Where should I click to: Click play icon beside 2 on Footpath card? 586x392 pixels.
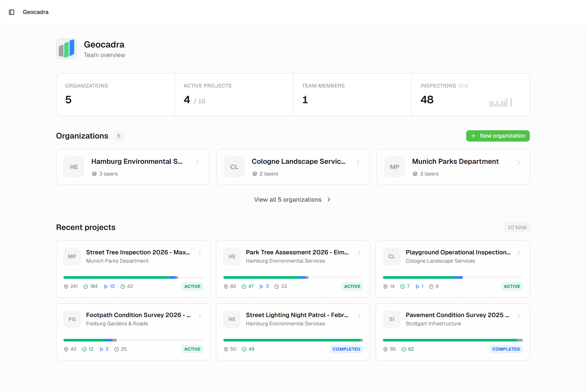pyautogui.click(x=102, y=349)
